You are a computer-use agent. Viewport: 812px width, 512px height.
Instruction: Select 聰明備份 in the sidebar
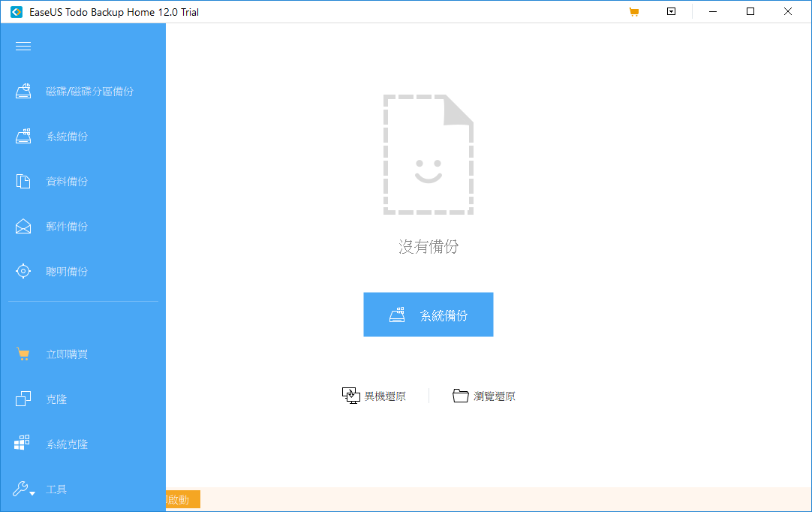(67, 272)
